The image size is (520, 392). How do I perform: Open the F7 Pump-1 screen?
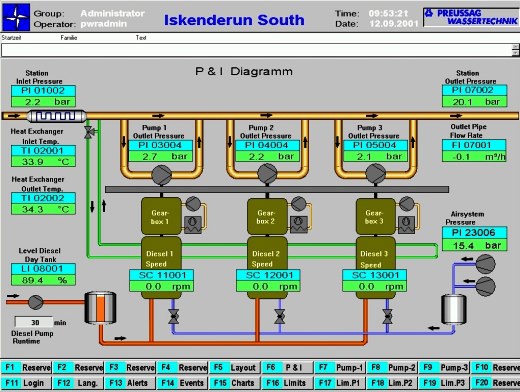340,368
